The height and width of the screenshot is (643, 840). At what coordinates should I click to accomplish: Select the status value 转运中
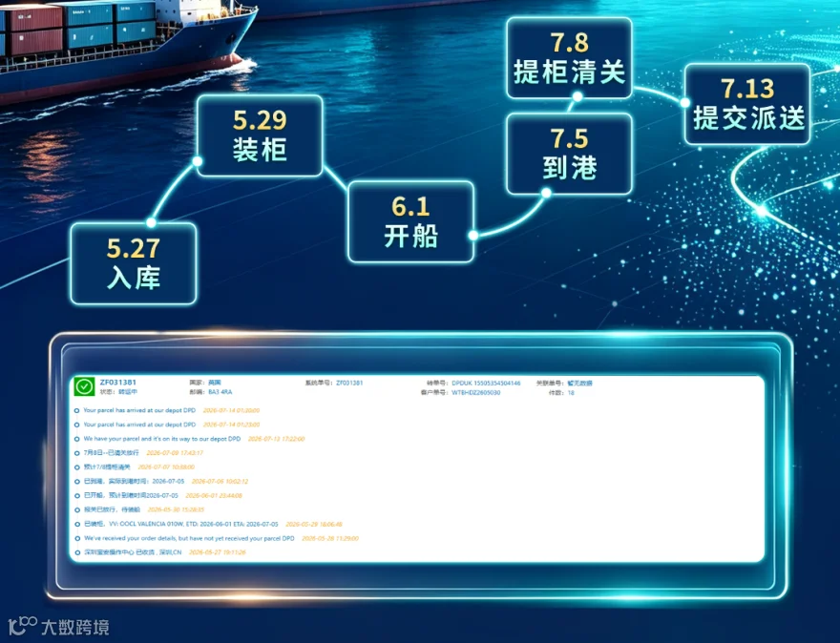[x=128, y=392]
